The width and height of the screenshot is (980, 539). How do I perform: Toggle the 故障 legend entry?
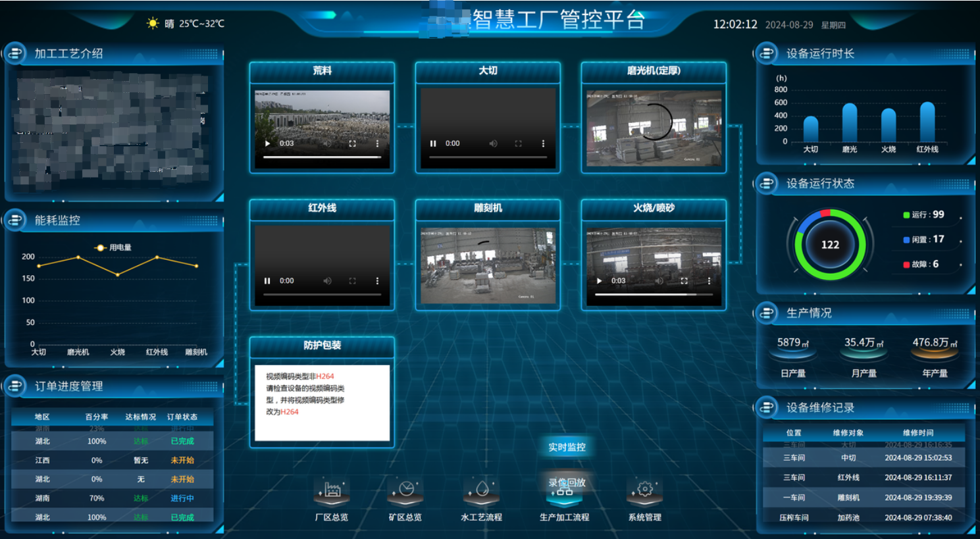point(921,265)
